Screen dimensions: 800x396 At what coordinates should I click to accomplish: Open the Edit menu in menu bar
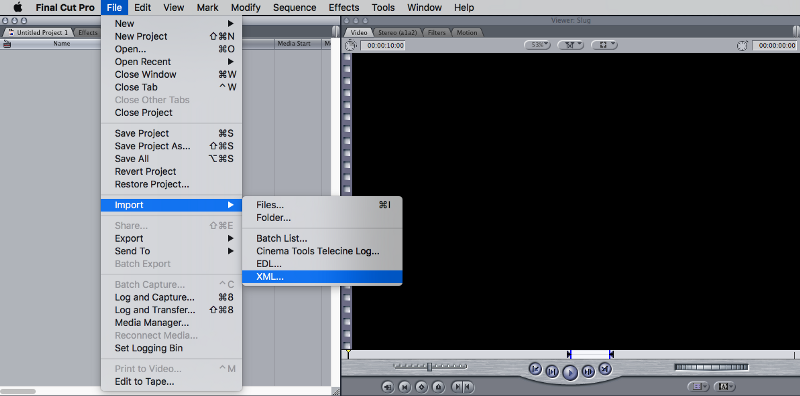142,8
